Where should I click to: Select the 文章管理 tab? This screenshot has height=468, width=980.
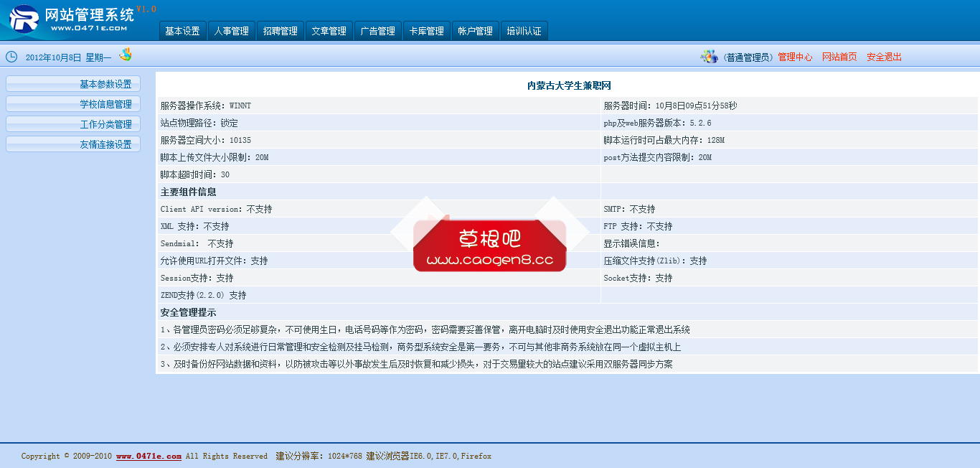tap(329, 31)
